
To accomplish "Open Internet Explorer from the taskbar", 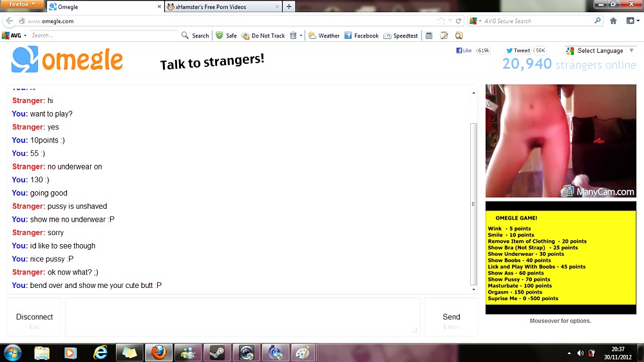I will [100, 352].
